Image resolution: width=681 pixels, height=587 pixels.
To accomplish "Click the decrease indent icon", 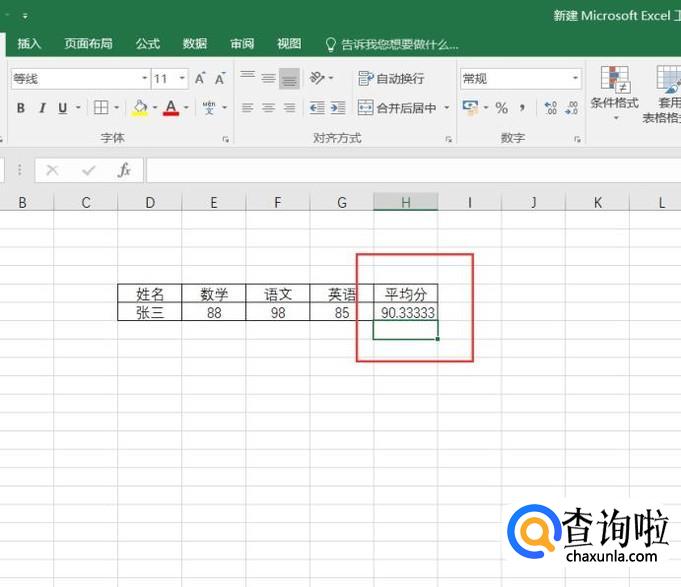I will 317,108.
